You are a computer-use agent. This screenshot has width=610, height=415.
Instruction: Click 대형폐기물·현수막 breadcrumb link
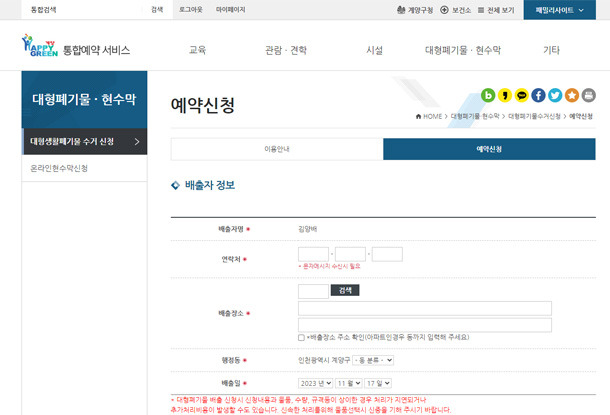[475, 116]
